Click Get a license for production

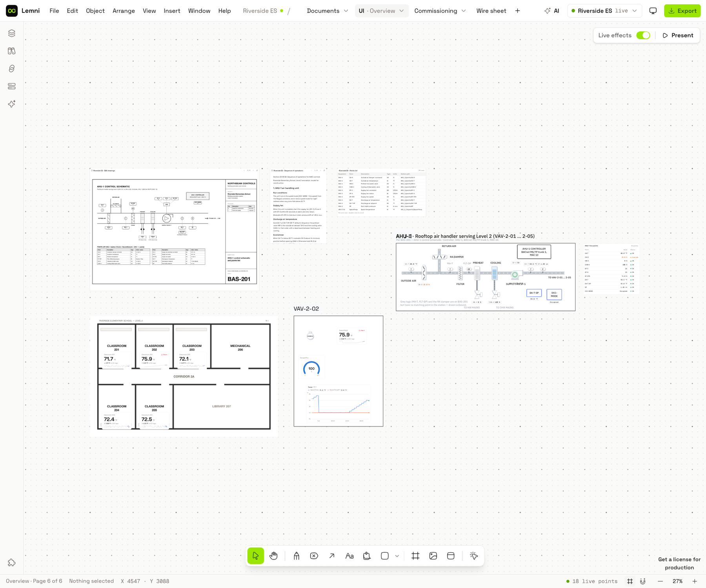click(x=679, y=564)
